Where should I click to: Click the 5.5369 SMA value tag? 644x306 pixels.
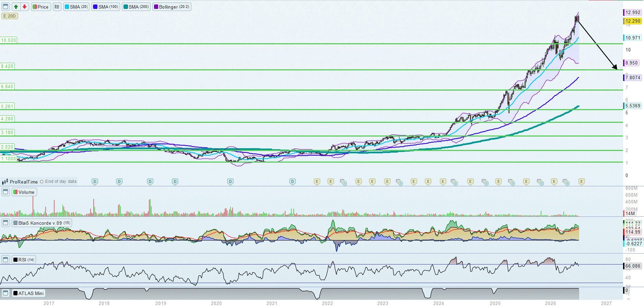click(x=632, y=106)
